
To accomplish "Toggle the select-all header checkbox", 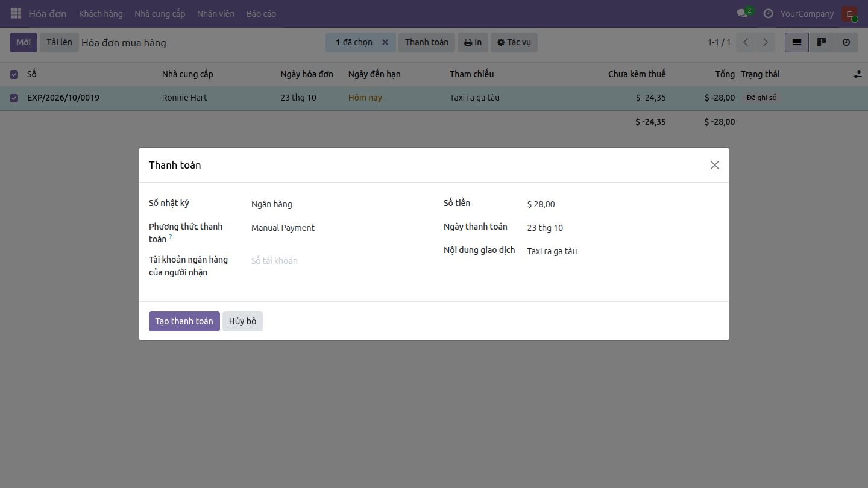I will tap(14, 75).
